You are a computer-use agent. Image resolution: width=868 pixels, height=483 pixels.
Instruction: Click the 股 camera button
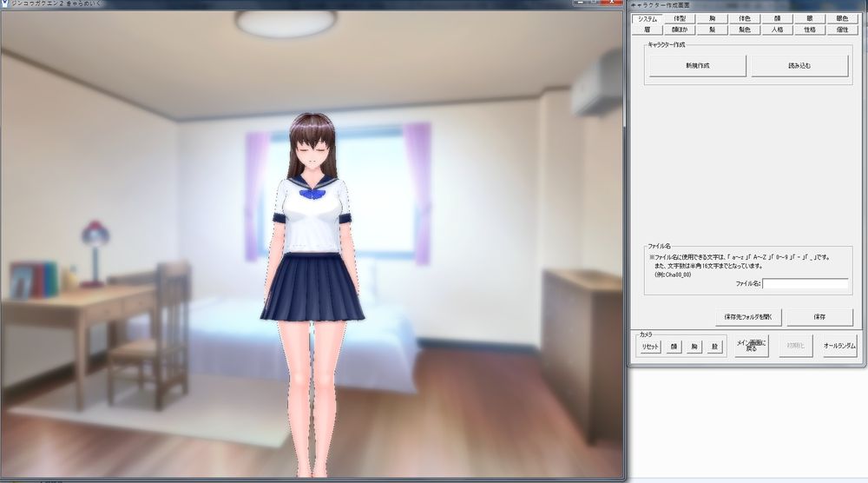(x=714, y=347)
